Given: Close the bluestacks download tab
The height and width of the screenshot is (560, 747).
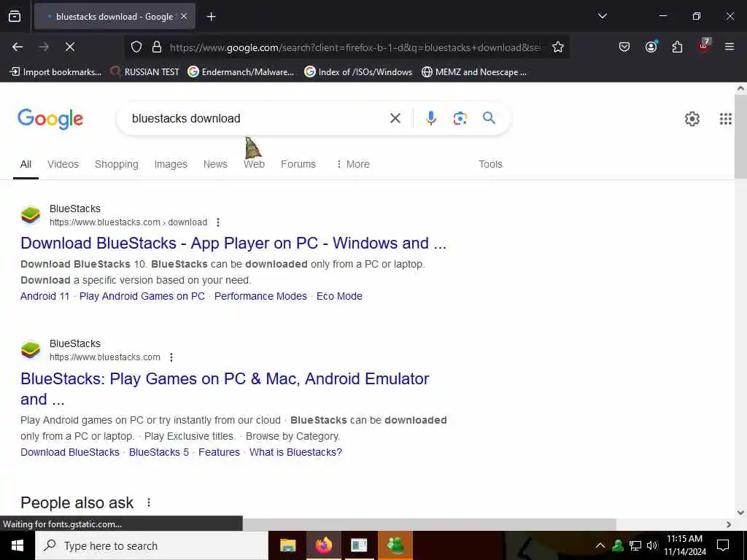Looking at the screenshot, I should pyautogui.click(x=184, y=17).
